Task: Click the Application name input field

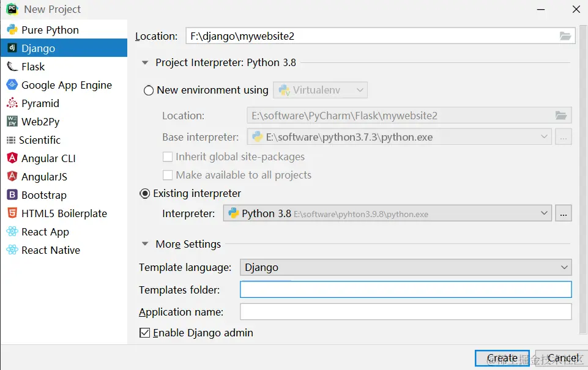Action: click(x=406, y=311)
